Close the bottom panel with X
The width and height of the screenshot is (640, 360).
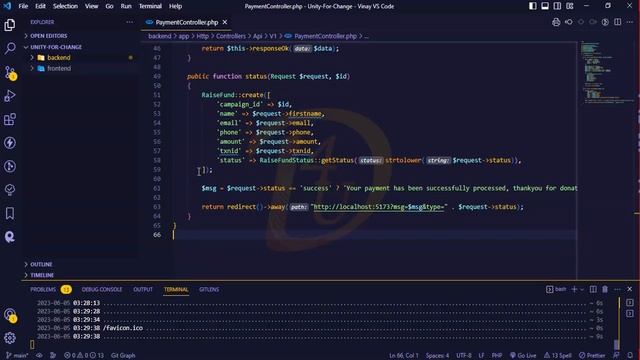tap(630, 289)
